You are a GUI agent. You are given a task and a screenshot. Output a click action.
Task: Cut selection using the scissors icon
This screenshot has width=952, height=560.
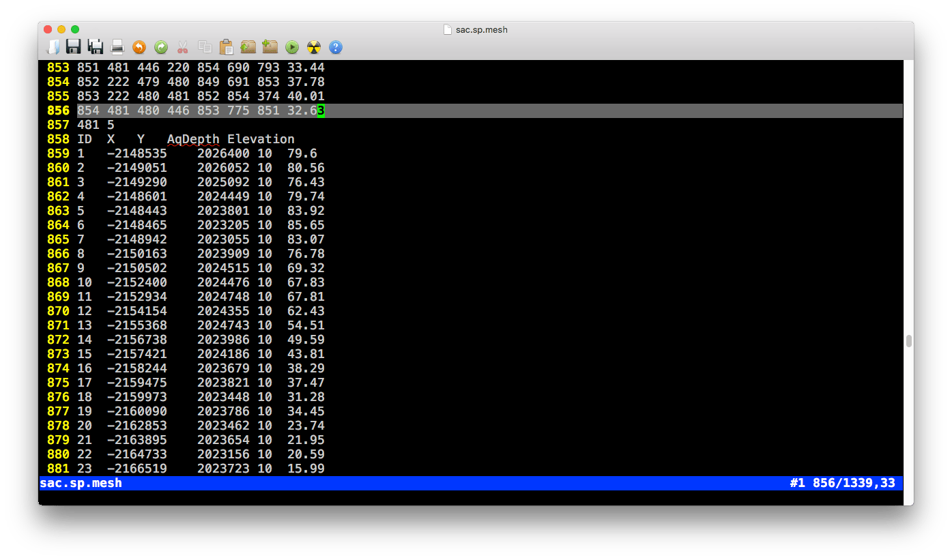(x=182, y=47)
